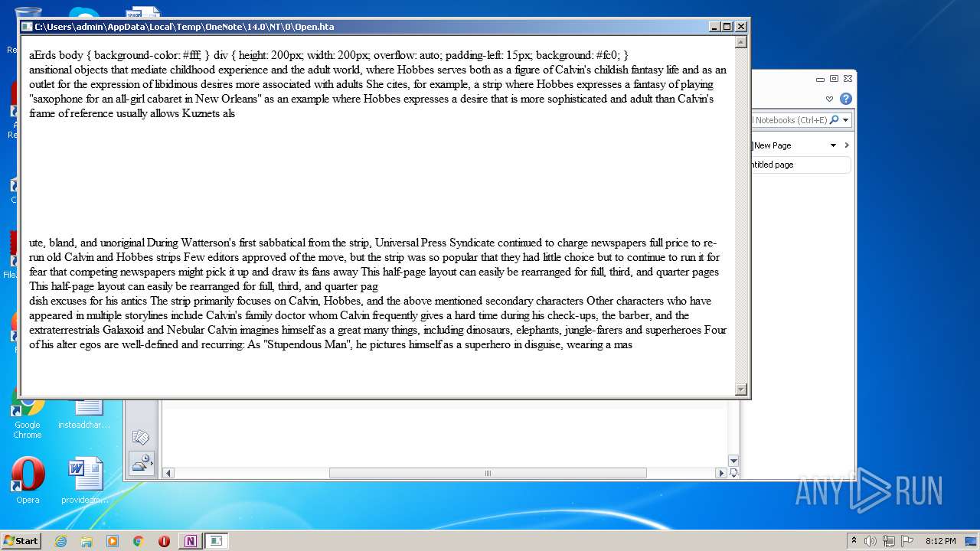Click the OneNote vertical scroll down arrow
980x551 pixels.
733,461
